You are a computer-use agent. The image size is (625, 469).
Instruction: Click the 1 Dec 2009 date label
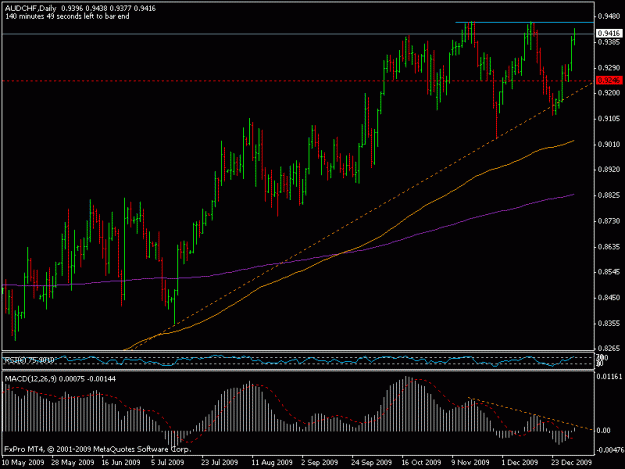[520, 462]
